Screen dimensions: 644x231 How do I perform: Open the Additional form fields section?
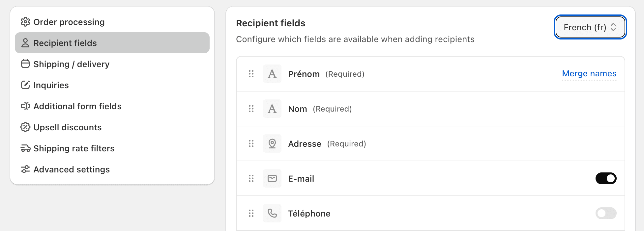click(x=77, y=106)
